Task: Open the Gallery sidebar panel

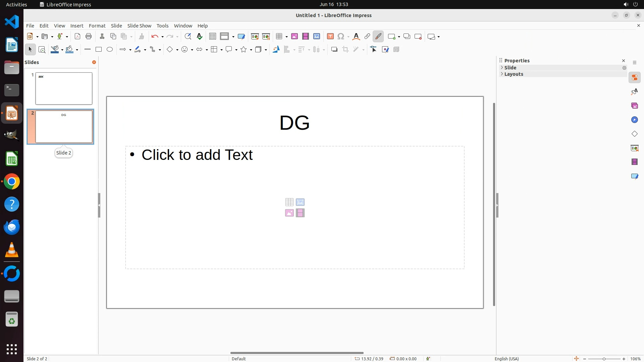Action: click(634, 106)
